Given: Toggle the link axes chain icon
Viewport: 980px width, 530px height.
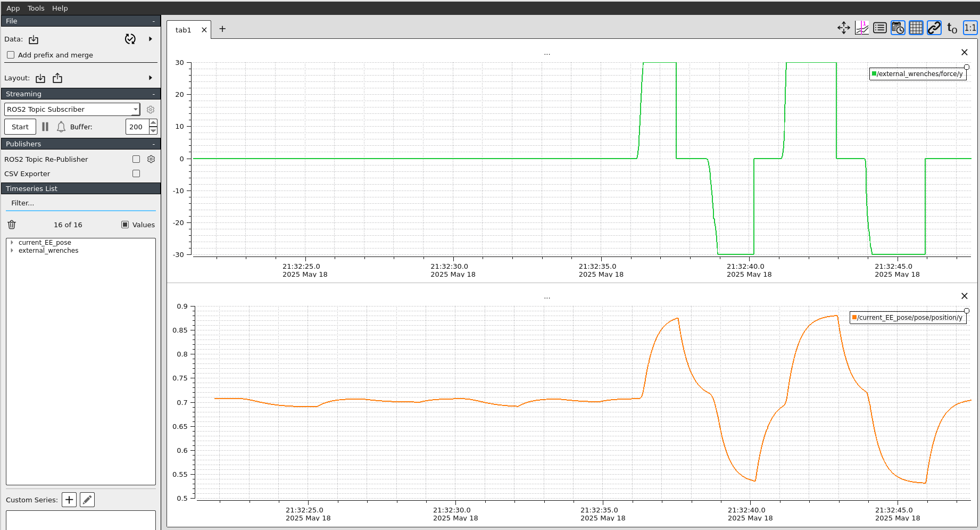Looking at the screenshot, I should [x=934, y=28].
